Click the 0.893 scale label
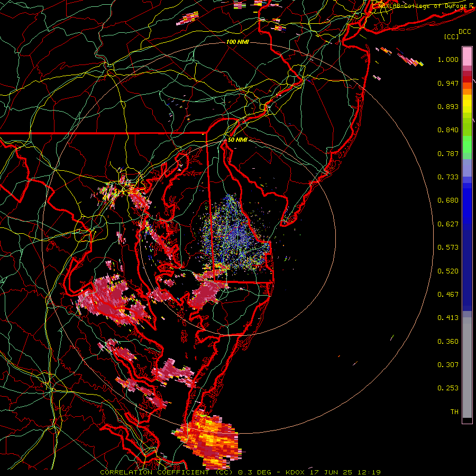This screenshot has height=476, width=476. click(448, 106)
